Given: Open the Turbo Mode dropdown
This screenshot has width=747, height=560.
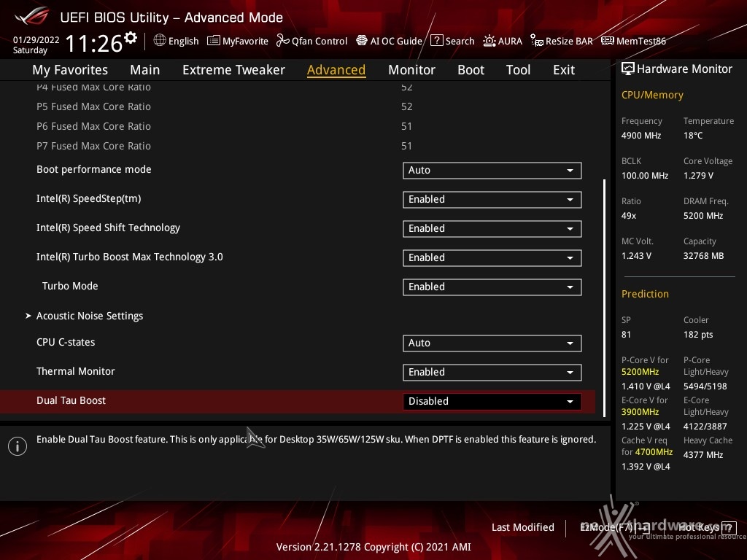Looking at the screenshot, I should coord(492,287).
